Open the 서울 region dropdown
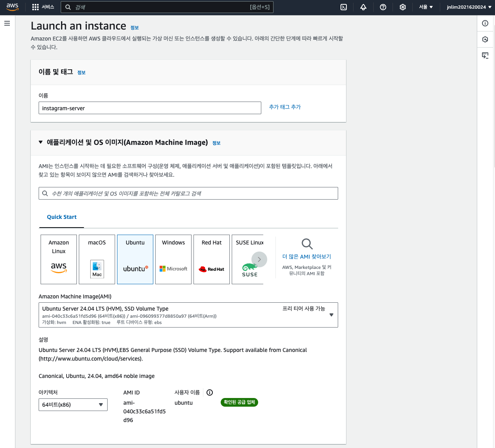The image size is (495, 448). point(426,7)
